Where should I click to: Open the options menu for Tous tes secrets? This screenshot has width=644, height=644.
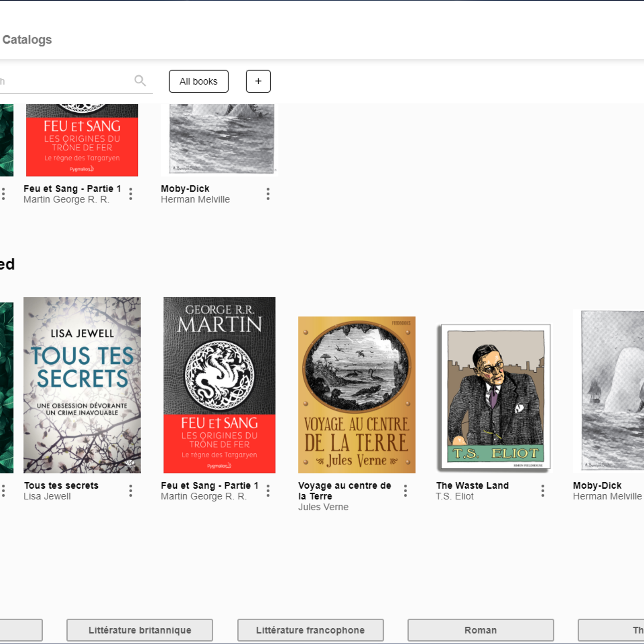(130, 491)
